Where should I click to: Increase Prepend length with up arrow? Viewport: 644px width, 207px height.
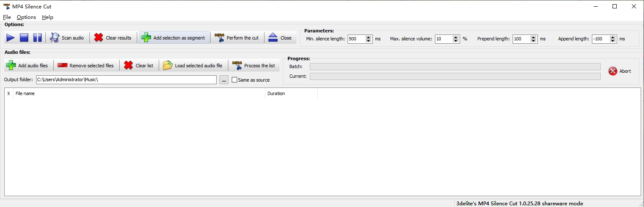pos(534,37)
